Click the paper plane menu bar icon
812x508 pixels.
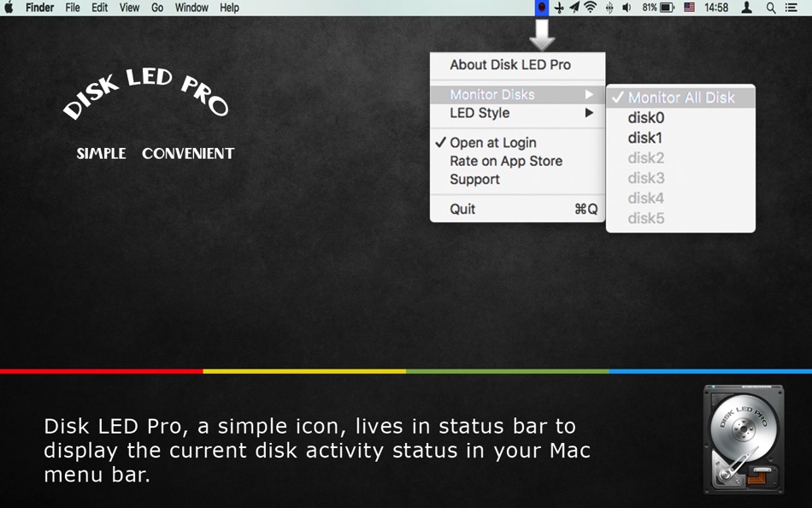pyautogui.click(x=574, y=7)
